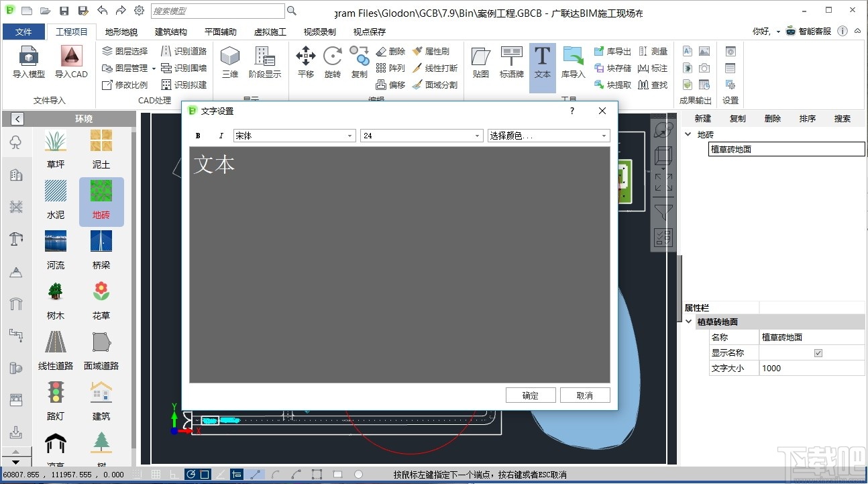Open the 文件 menu

[23, 32]
